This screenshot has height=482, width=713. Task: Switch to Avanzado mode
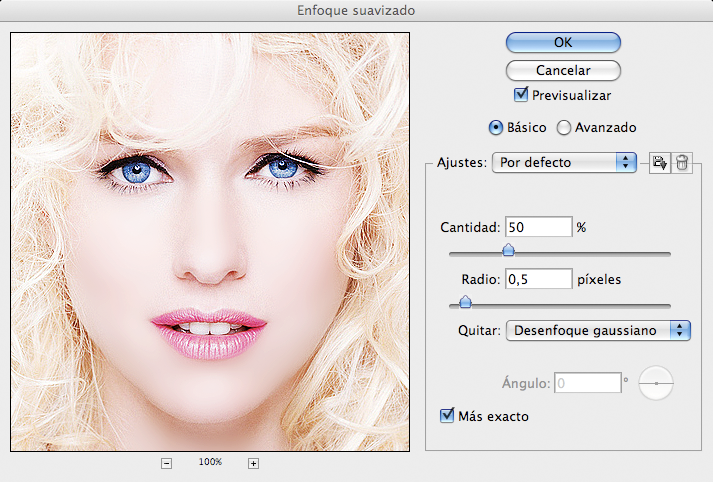coord(564,128)
